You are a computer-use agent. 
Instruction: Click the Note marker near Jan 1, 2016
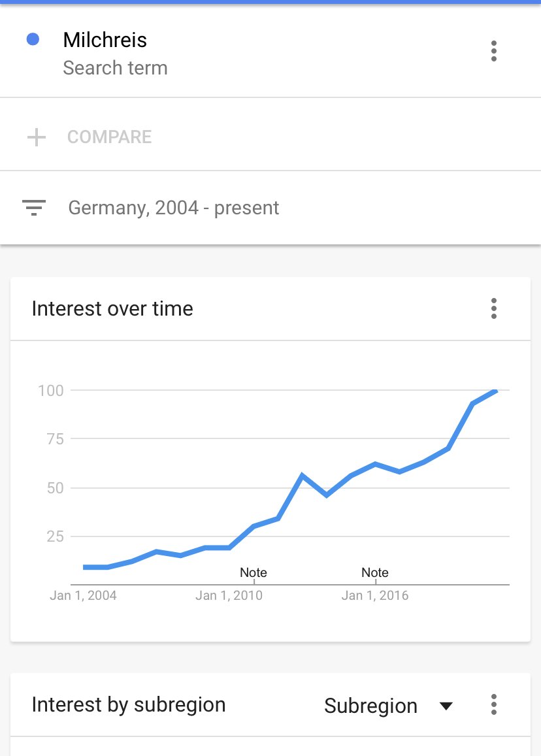tap(375, 573)
